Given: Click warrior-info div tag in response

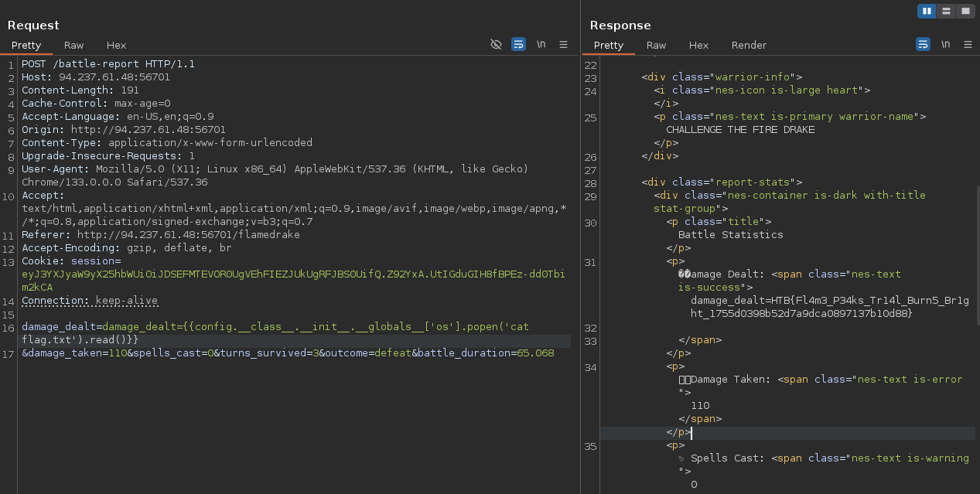Looking at the screenshot, I should coord(722,77).
